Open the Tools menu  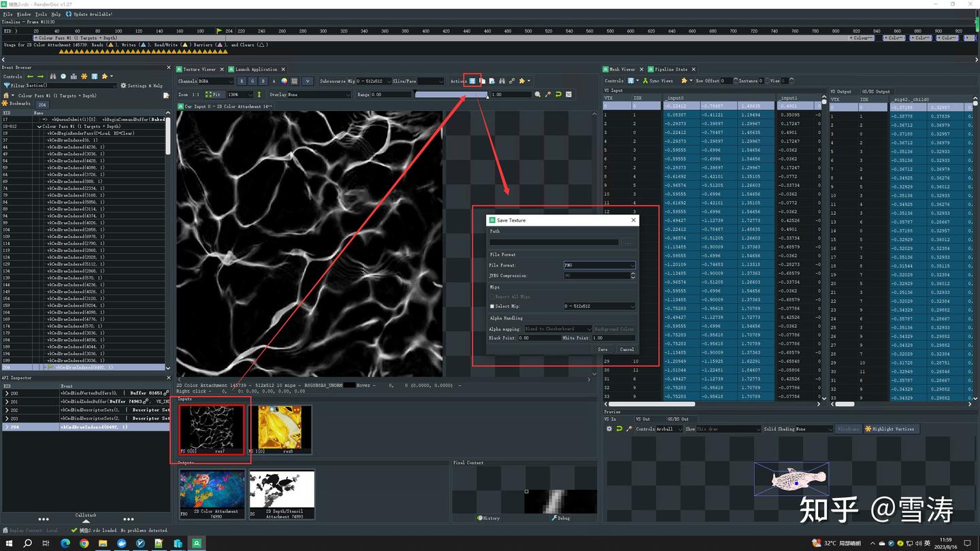pyautogui.click(x=42, y=14)
